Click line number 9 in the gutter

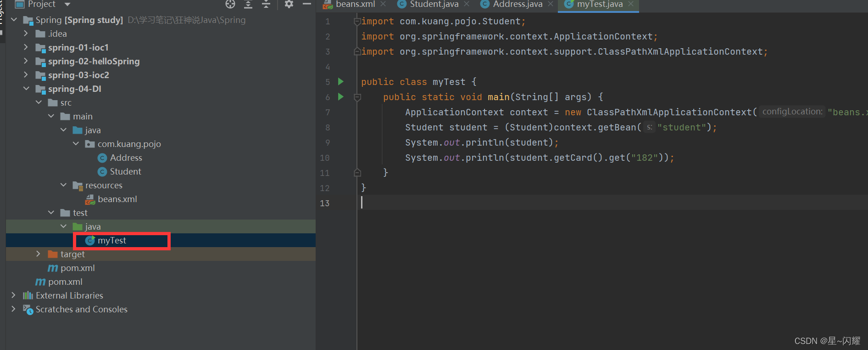(328, 142)
